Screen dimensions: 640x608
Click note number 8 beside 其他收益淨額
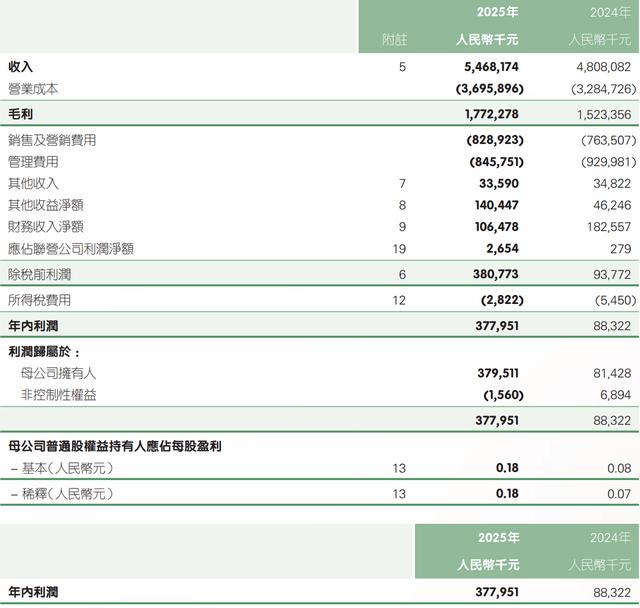pyautogui.click(x=402, y=204)
